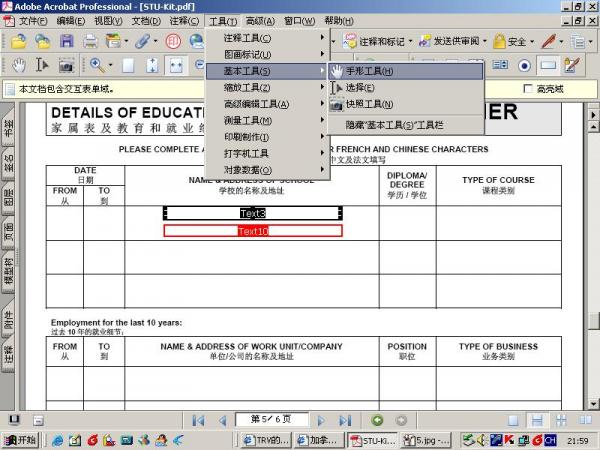
Task: Select the Hand tool (手形工具) in submenu
Action: point(369,72)
